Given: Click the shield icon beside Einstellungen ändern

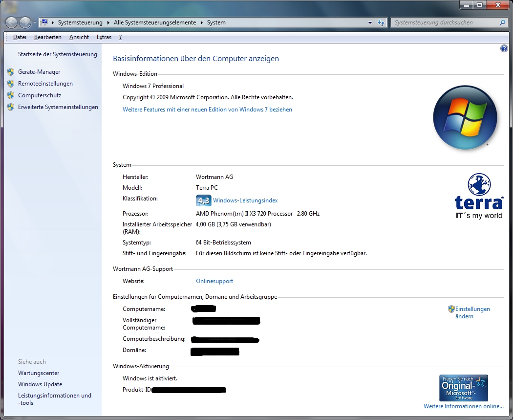Looking at the screenshot, I should click(x=451, y=309).
